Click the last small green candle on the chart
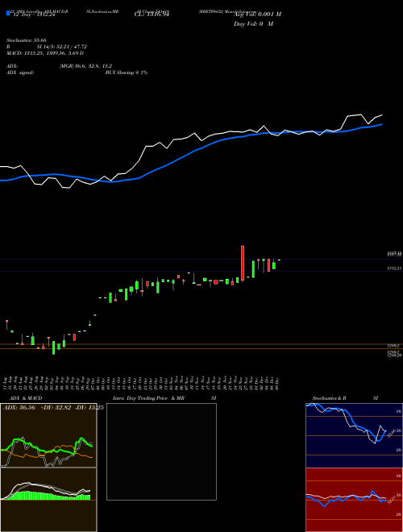Image resolution: width=403 pixels, height=532 pixels. click(279, 260)
